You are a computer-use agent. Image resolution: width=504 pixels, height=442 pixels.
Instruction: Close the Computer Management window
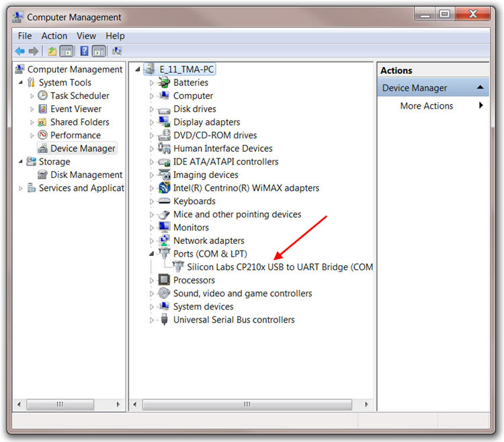[x=472, y=15]
